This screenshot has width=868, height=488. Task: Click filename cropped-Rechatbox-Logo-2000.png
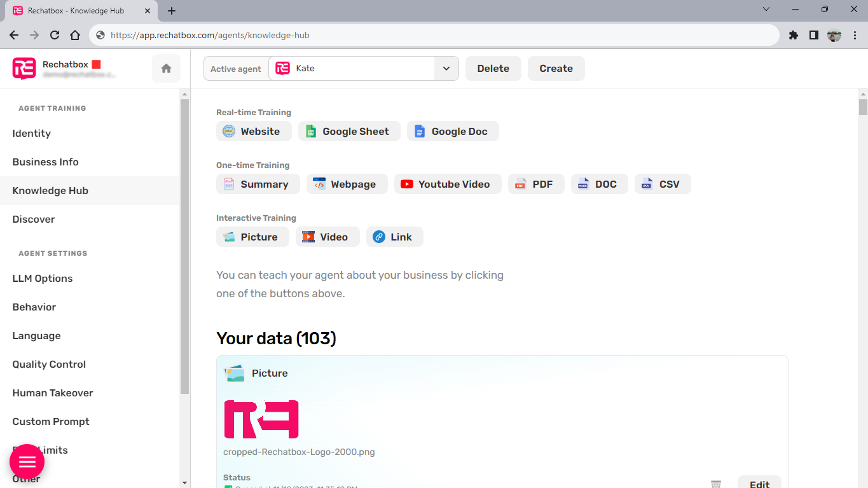click(299, 452)
